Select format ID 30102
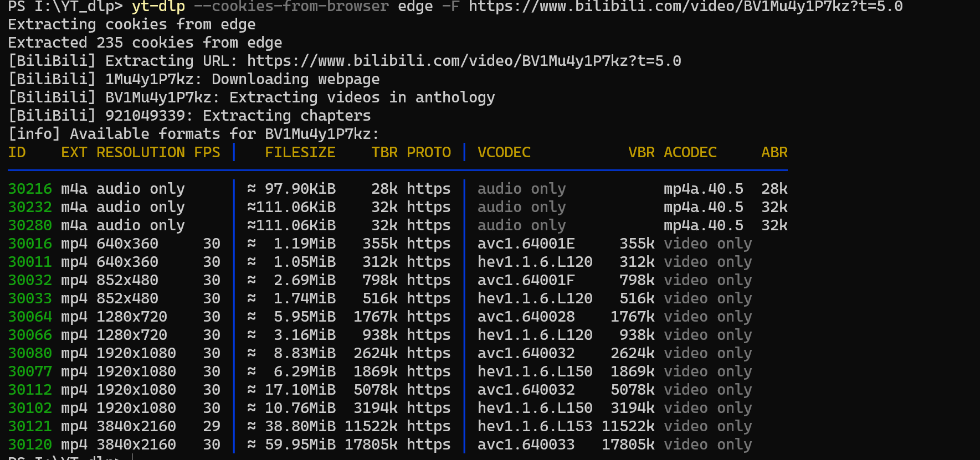This screenshot has height=460, width=980. coord(30,408)
